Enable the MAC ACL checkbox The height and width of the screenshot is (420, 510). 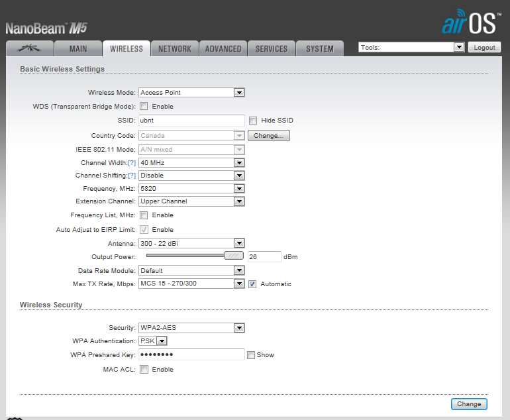pos(144,369)
